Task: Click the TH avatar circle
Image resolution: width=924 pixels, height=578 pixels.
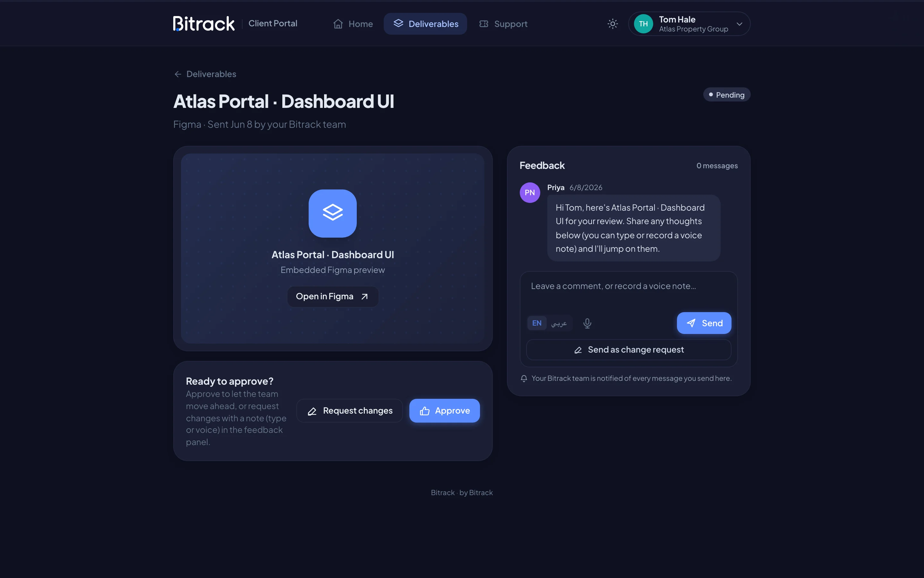Action: coord(643,24)
